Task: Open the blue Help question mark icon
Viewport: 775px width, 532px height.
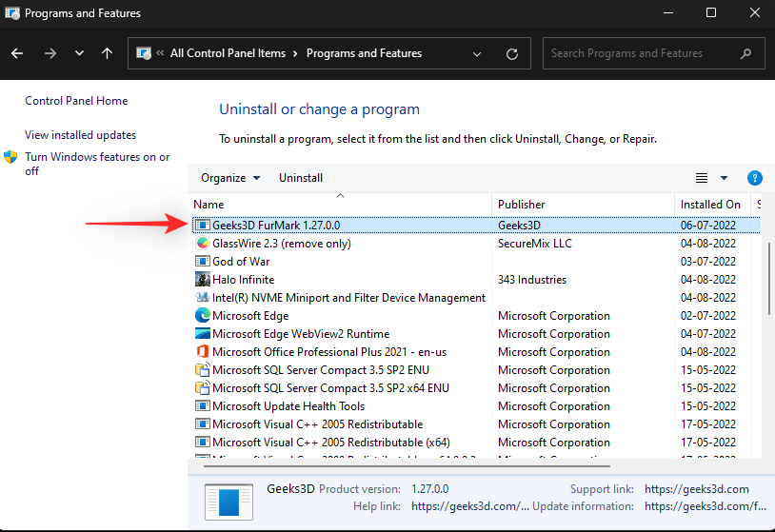Action: point(755,178)
